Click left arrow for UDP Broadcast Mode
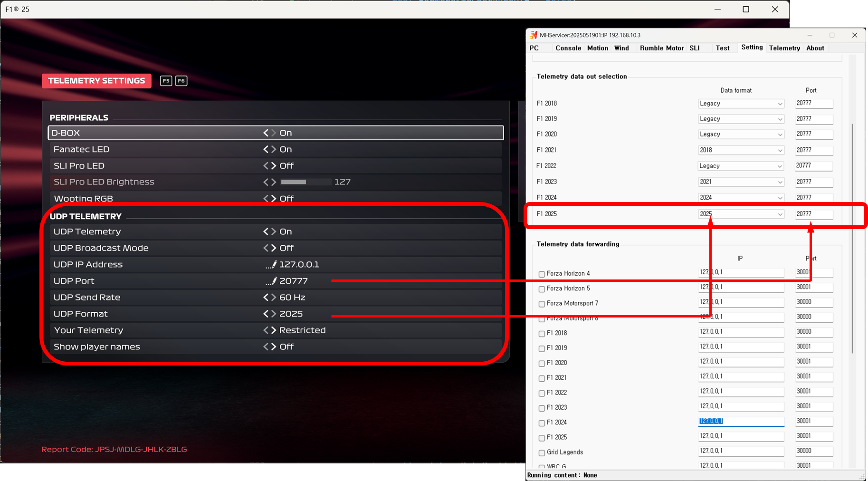The height and width of the screenshot is (481, 868). pos(266,248)
